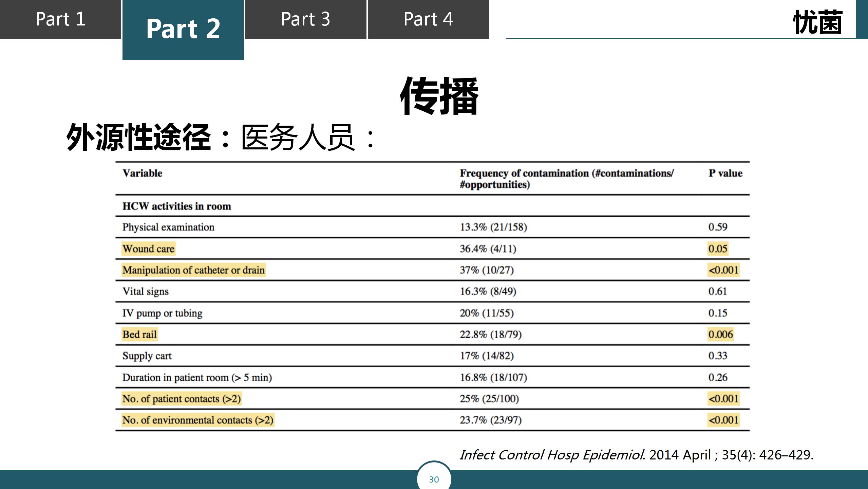Select Manipulation of catheter or drain

click(193, 270)
